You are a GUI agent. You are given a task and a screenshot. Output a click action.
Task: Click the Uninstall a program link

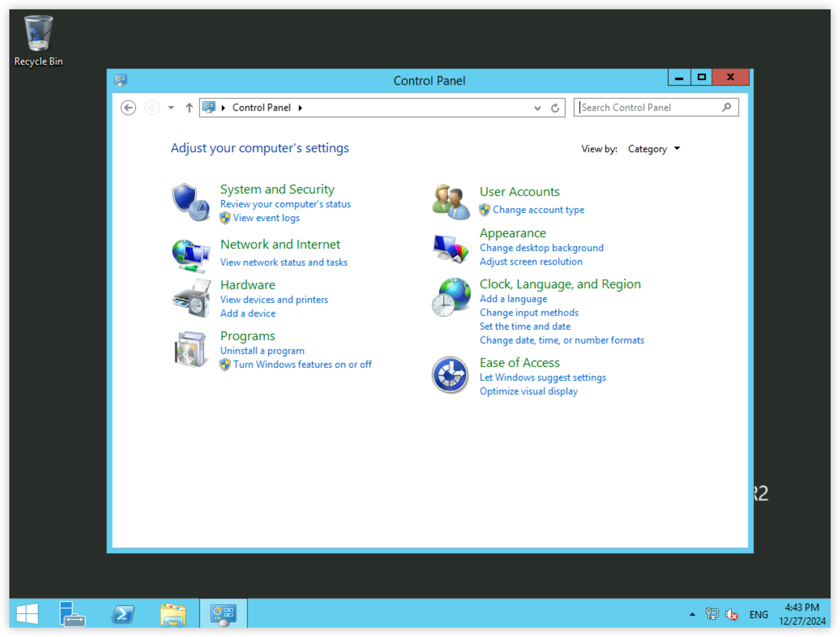262,351
